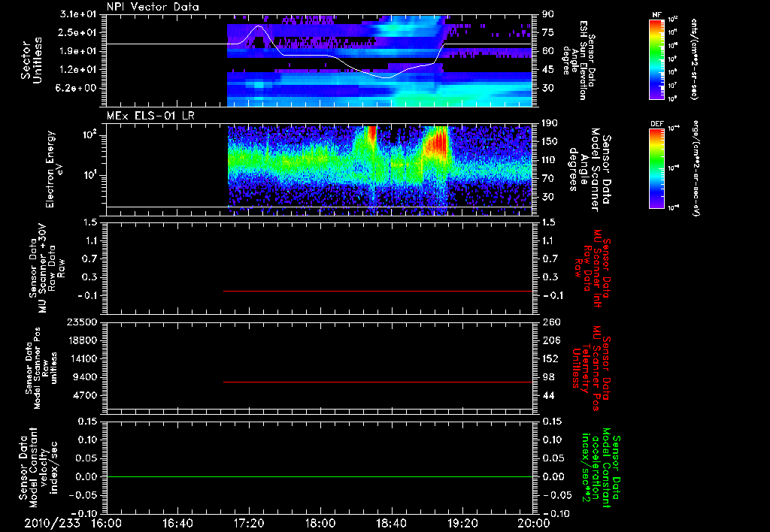
Task: Click the red MU Scanner Pos line
Action: (377, 382)
